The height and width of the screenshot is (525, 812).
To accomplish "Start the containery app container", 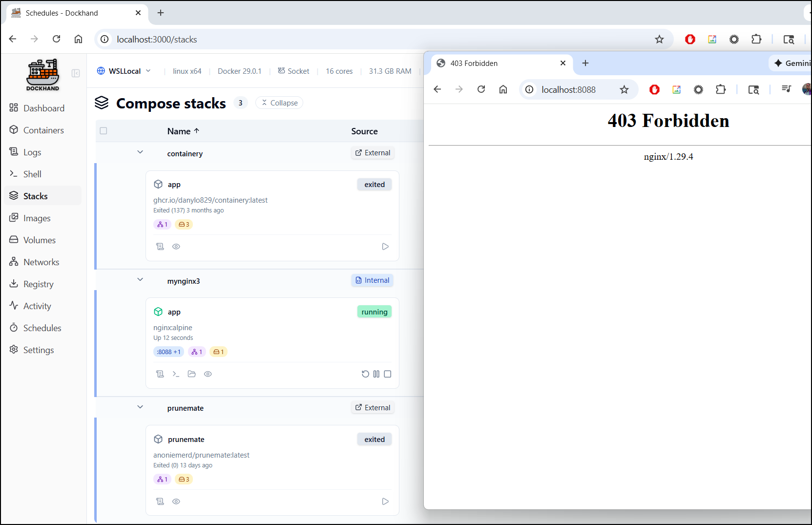I will coord(385,247).
